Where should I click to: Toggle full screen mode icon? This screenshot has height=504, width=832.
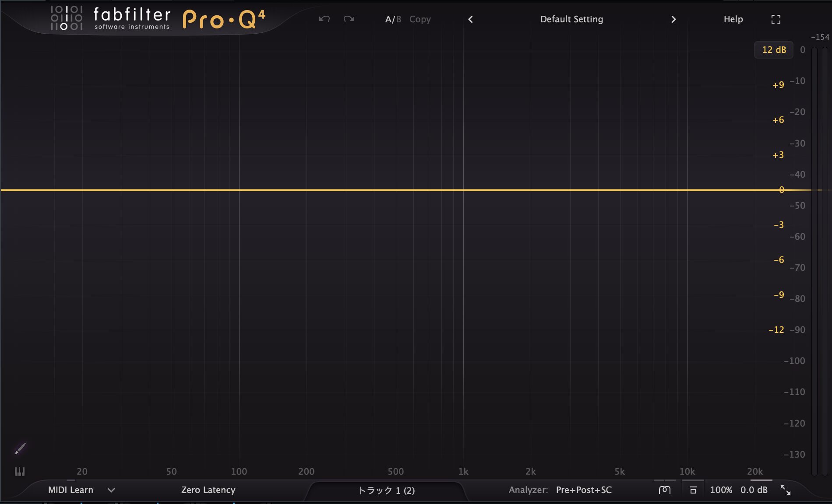[x=776, y=19]
